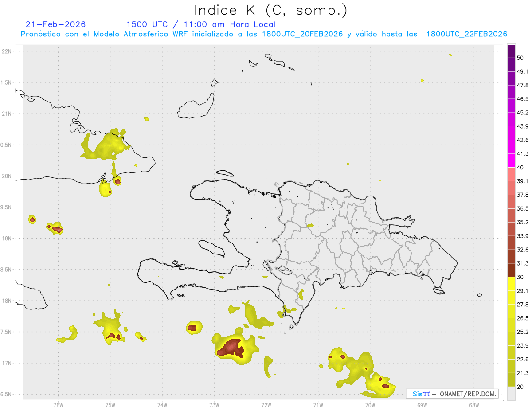This screenshot has width=532, height=411.
Task: Click the colorbar value 32.6
Action: pos(523,250)
